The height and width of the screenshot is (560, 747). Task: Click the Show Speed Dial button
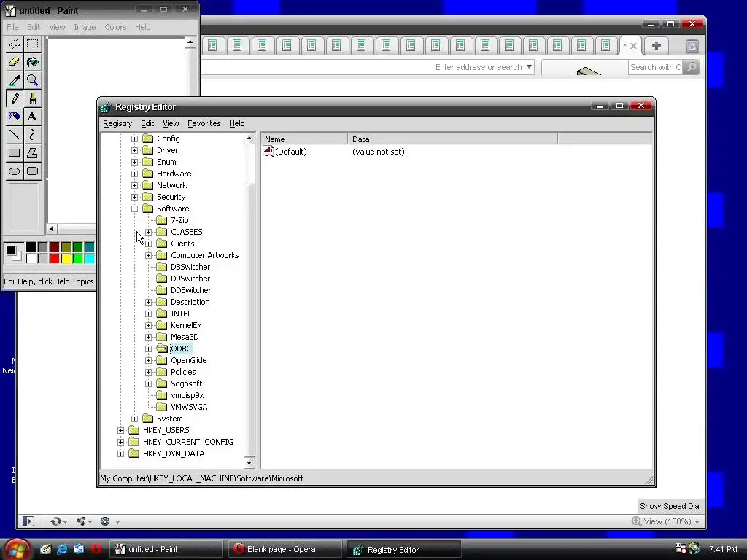[670, 506]
